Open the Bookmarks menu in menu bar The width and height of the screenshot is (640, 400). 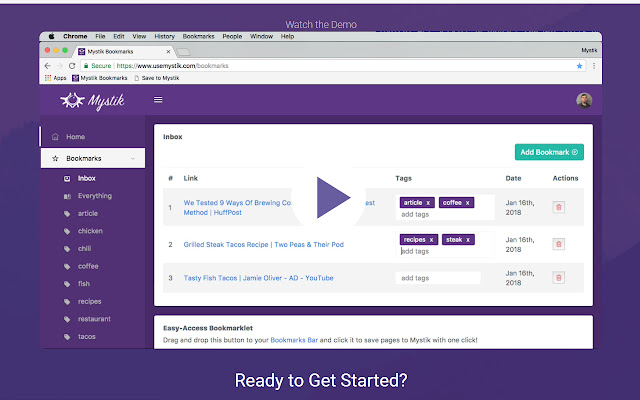[198, 36]
